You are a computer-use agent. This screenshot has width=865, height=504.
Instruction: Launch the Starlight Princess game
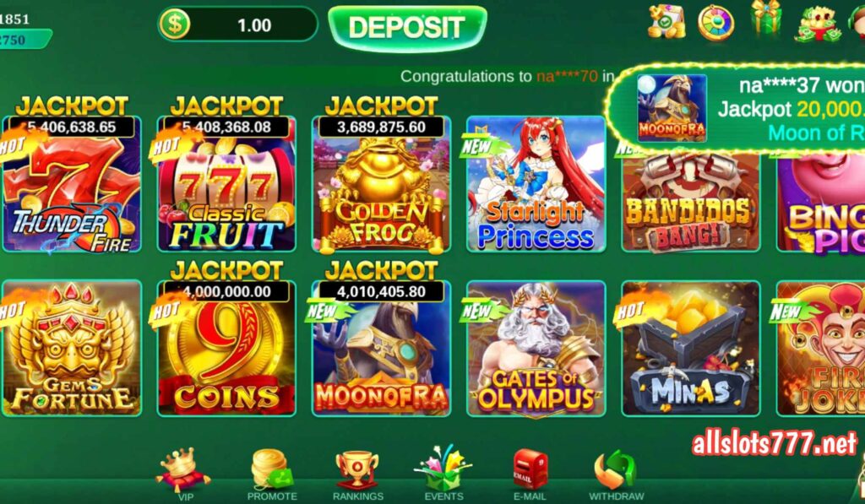click(536, 184)
